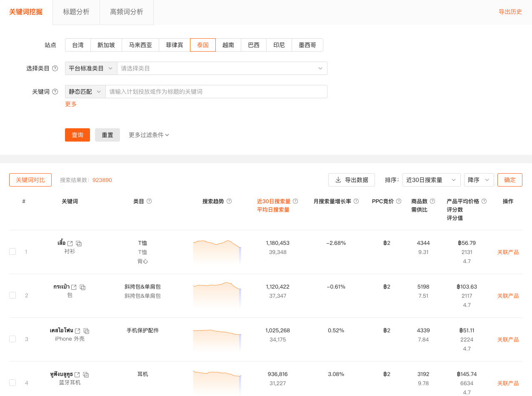Open external link icon next to เสื้อ keyword
Image resolution: width=532 pixels, height=396 pixels.
tap(70, 243)
